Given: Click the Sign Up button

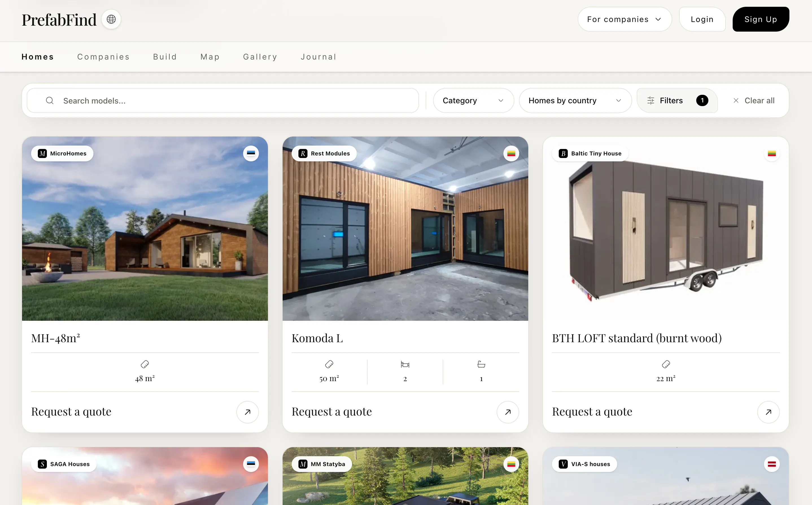Looking at the screenshot, I should click(761, 19).
